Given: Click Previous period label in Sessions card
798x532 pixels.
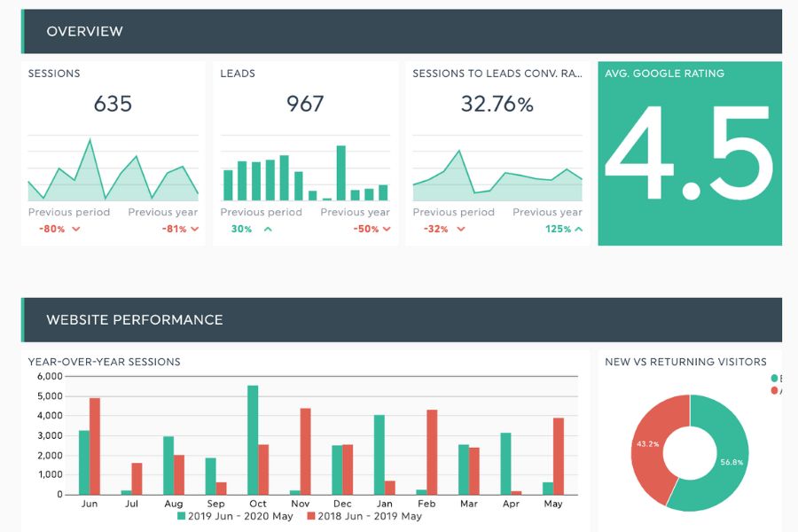Looking at the screenshot, I should [69, 212].
